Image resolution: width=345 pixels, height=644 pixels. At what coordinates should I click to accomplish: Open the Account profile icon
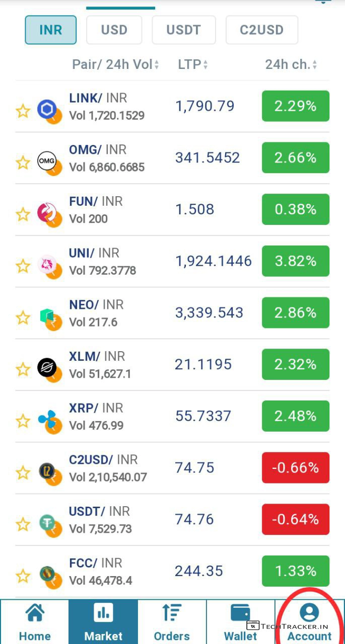pyautogui.click(x=309, y=613)
